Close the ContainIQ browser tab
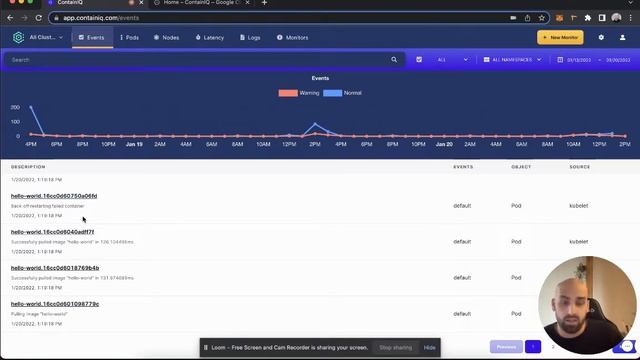 [141, 3]
